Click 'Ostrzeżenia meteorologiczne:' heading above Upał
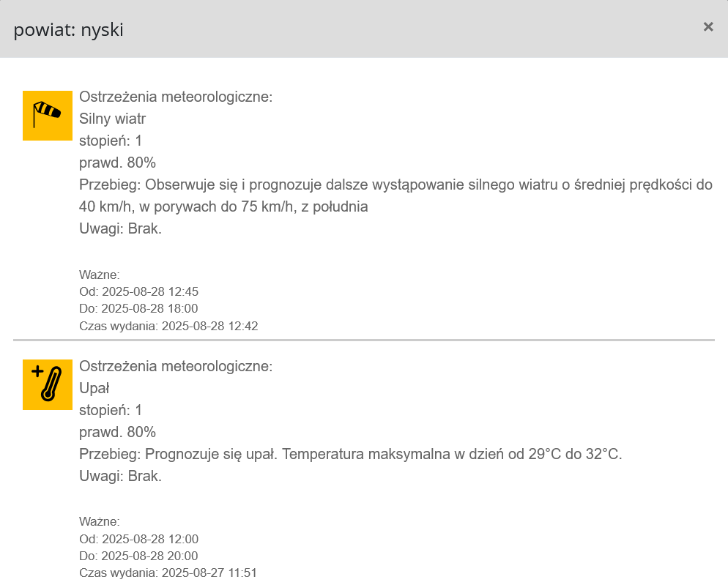The width and height of the screenshot is (728, 585). [x=176, y=365]
